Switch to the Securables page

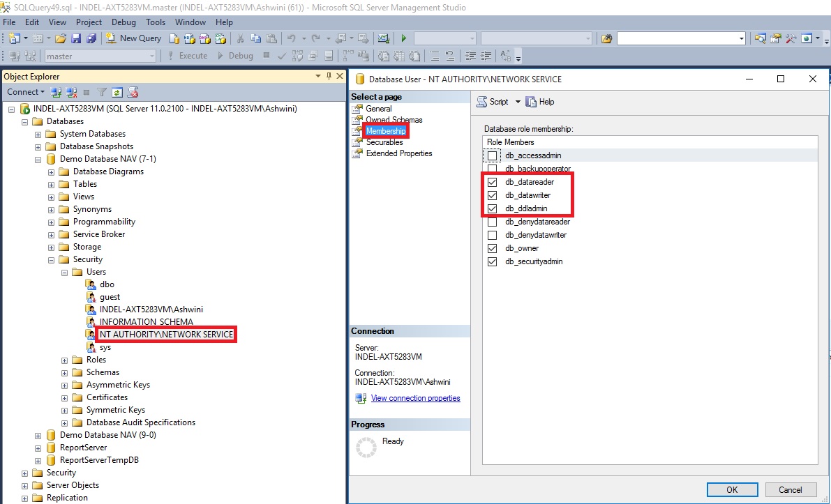point(384,142)
